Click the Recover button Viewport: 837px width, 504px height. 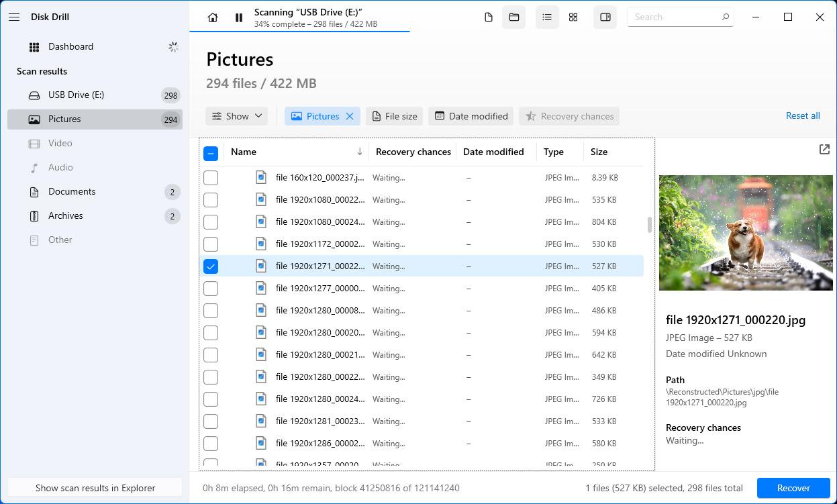pos(793,488)
